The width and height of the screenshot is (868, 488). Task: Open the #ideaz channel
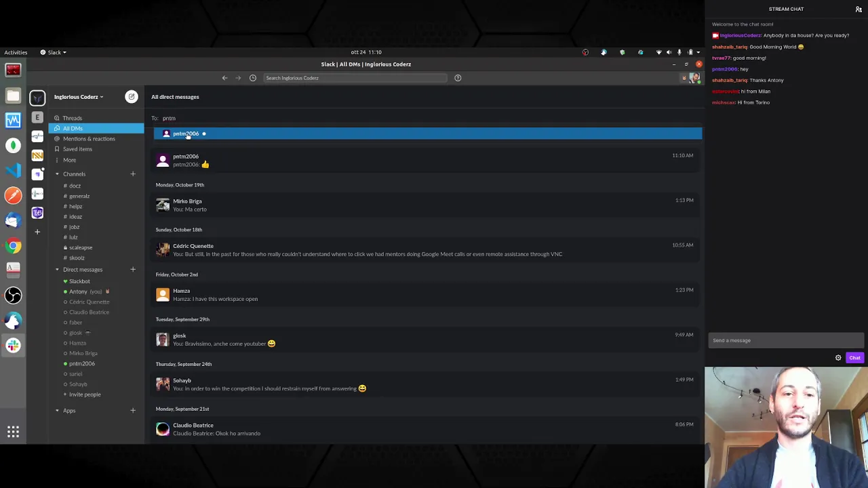[x=75, y=217]
